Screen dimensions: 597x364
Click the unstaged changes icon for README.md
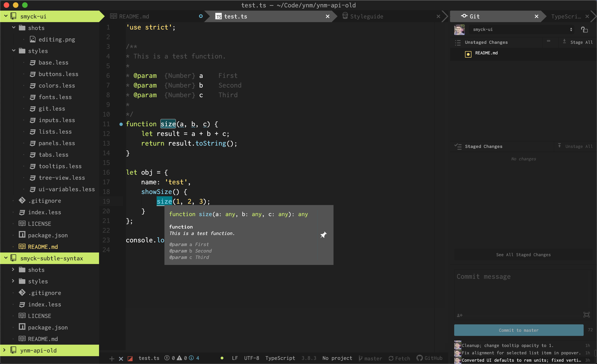pos(467,53)
